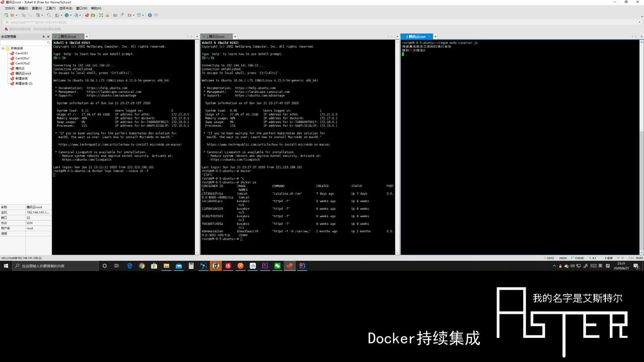Open the 工具(T) menu
Image resolution: width=644 pixels, height=362 pixels.
tap(50, 9)
